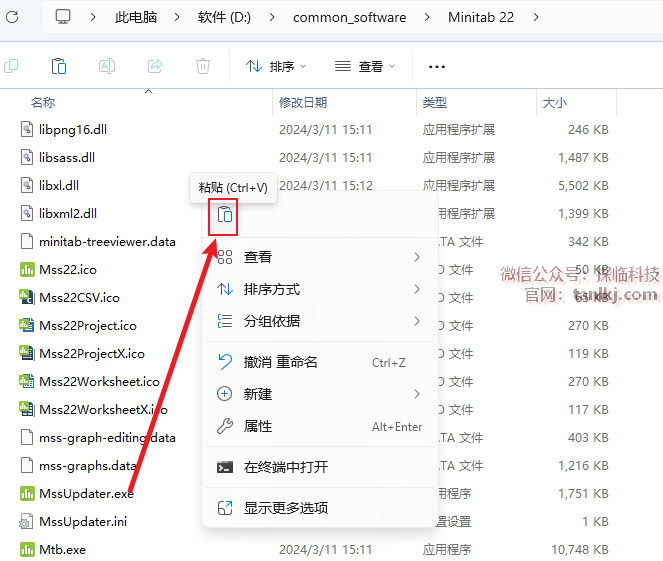The width and height of the screenshot is (663, 561).
Task: Go to 软件 (D:) in the breadcrumb
Action: (x=224, y=17)
